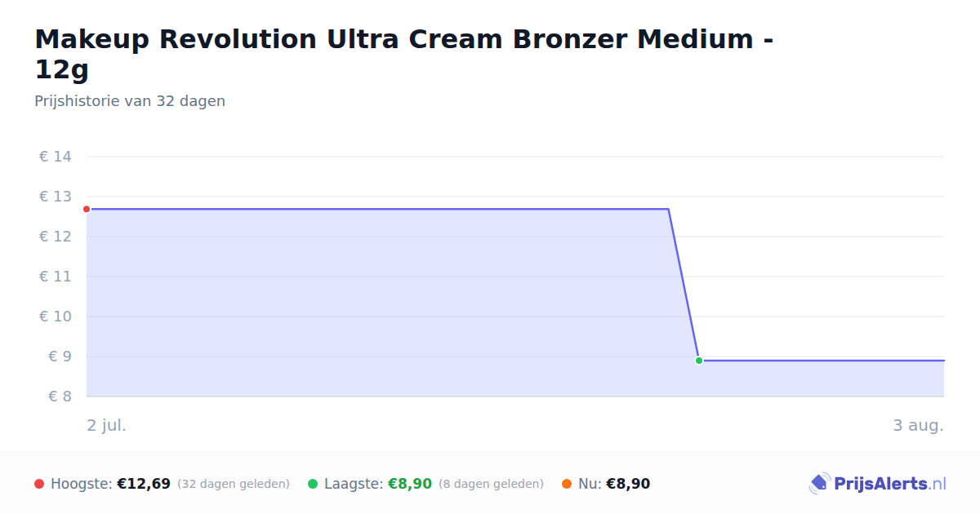980x514 pixels.
Task: Click the PrijsAlerts tag logo icon
Action: 819,484
